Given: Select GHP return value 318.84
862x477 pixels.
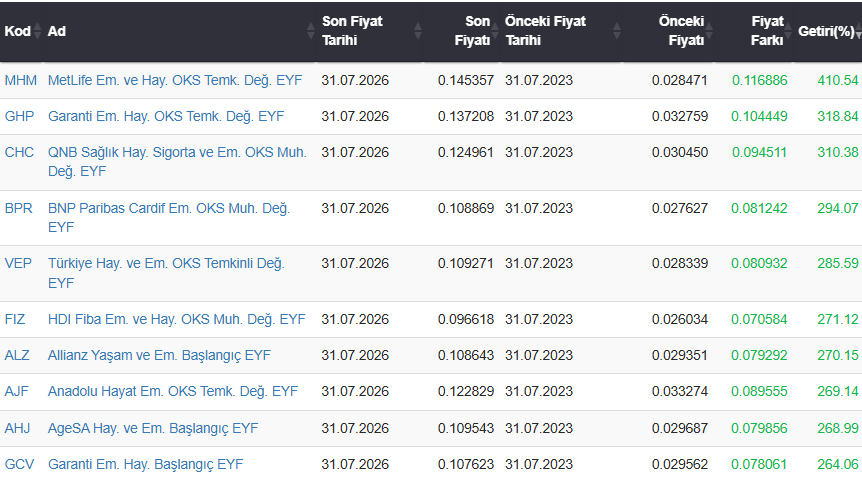Looking at the screenshot, I should click(x=838, y=117).
